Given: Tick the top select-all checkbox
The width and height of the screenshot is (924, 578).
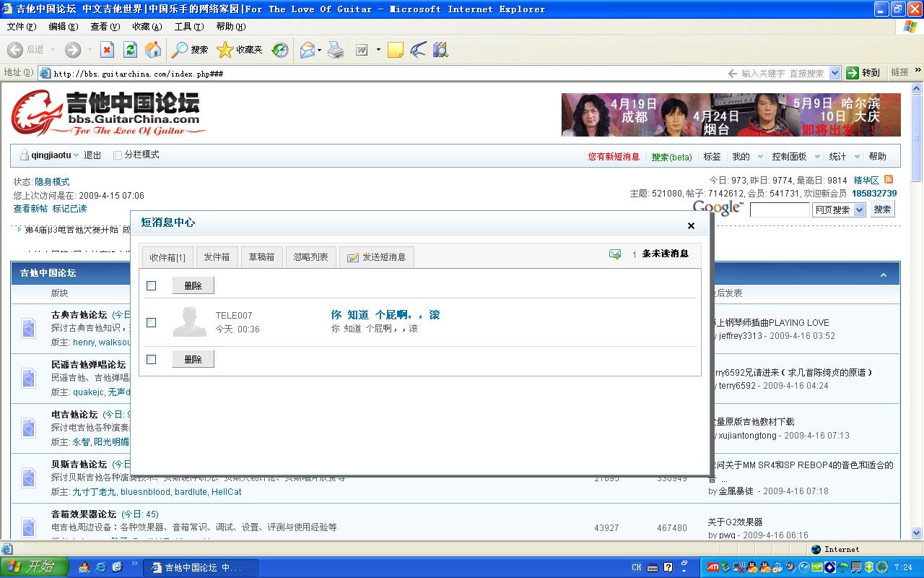Looking at the screenshot, I should [x=152, y=285].
